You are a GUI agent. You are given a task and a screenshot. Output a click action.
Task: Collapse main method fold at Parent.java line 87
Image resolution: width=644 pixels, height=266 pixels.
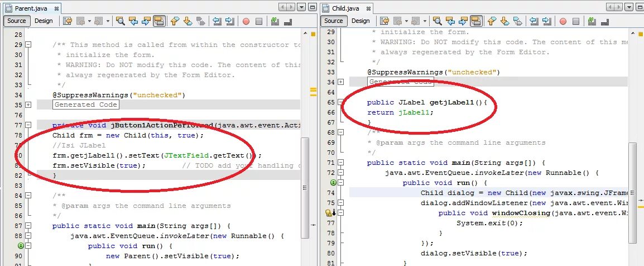tap(28, 226)
